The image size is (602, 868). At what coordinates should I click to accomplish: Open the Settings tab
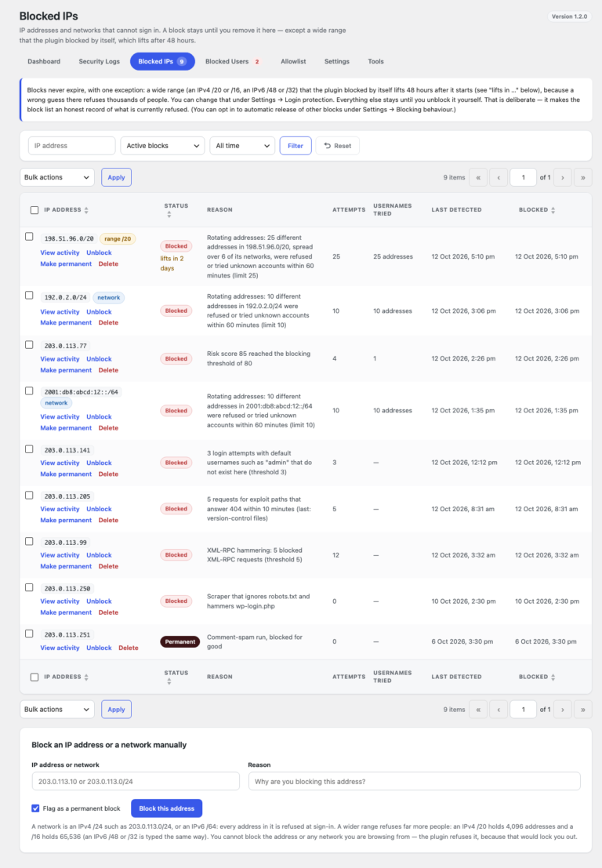click(x=337, y=61)
